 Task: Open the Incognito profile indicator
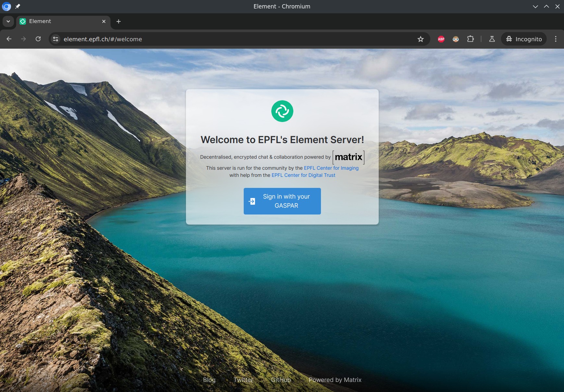tap(524, 39)
